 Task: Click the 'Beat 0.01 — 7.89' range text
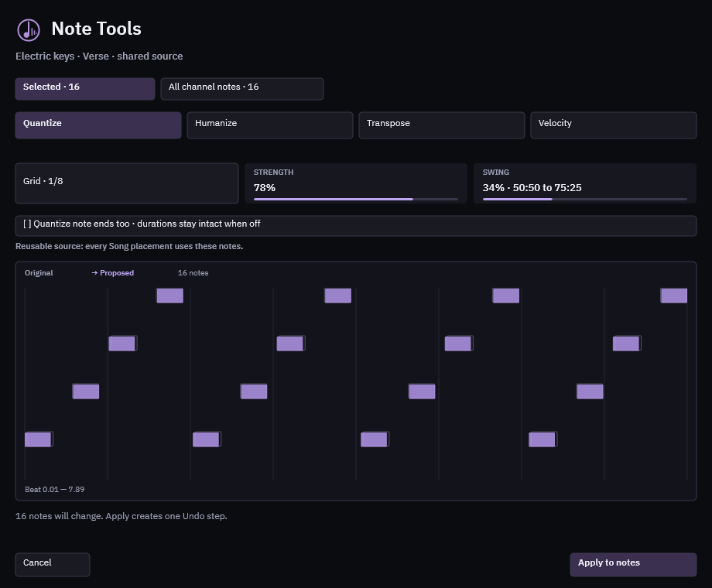[x=54, y=490]
